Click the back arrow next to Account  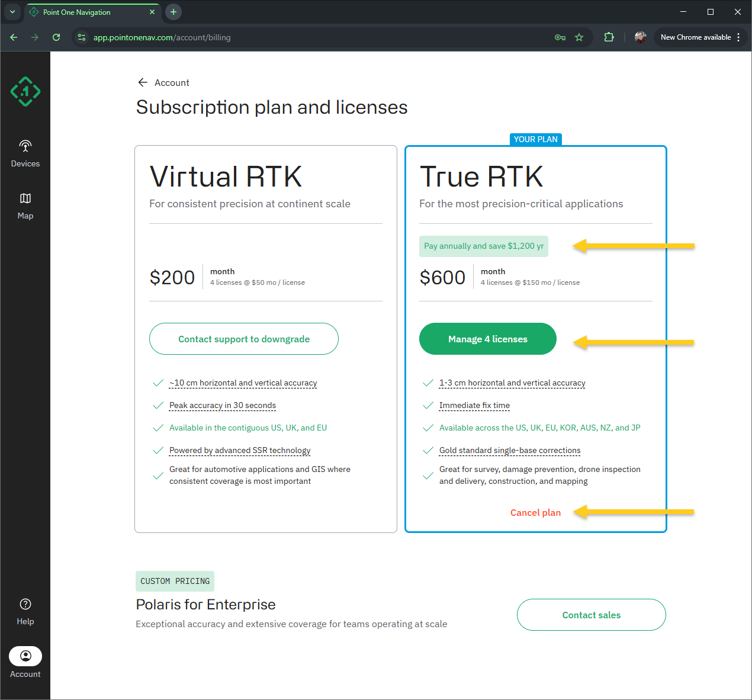143,82
